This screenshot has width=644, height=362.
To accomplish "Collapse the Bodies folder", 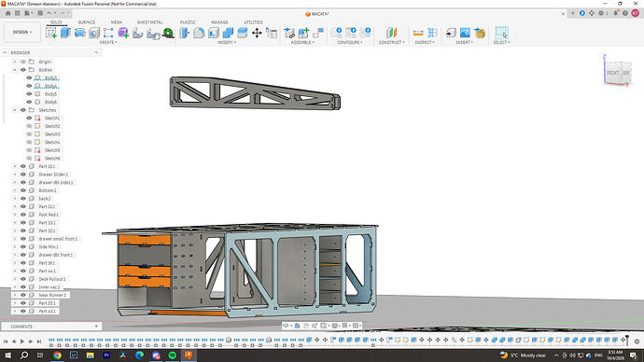I will tap(15, 70).
